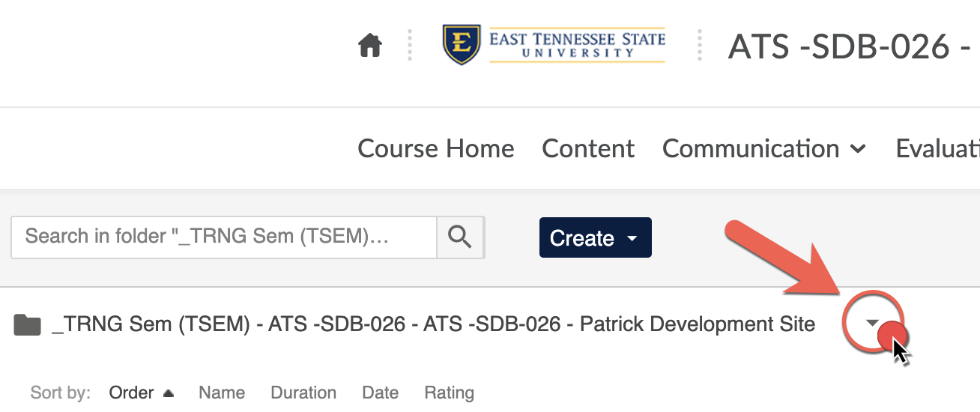Open the Communication menu

click(x=751, y=148)
